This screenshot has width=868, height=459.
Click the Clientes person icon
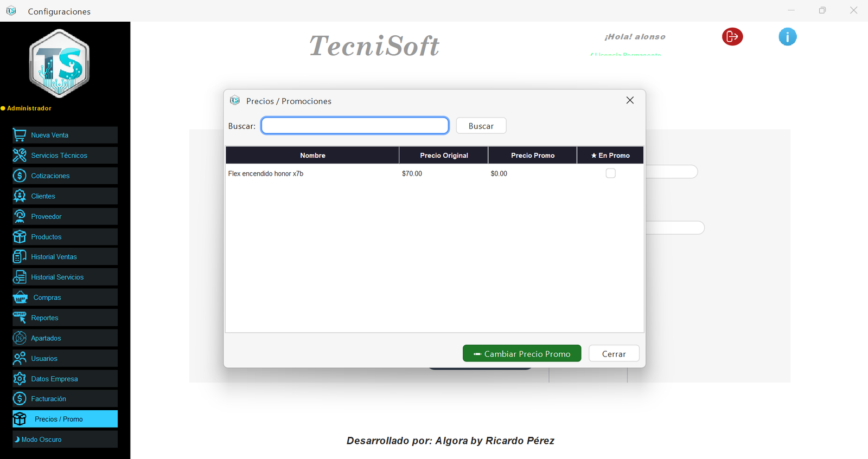(20, 196)
